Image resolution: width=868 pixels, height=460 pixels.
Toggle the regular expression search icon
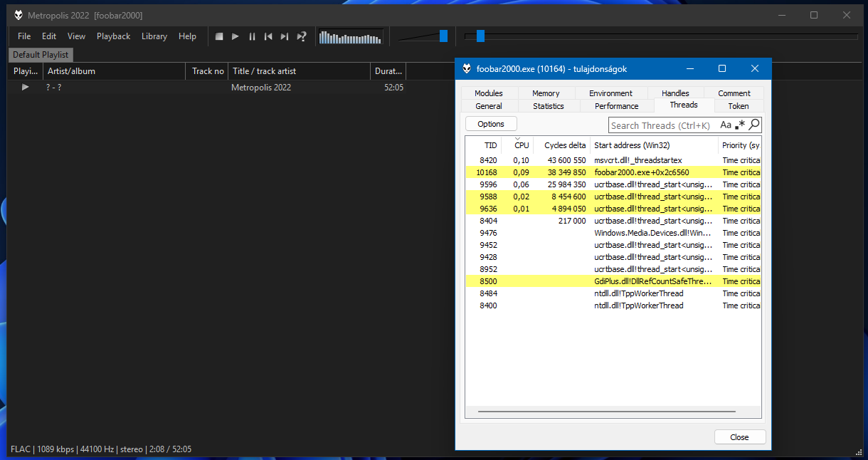(741, 125)
